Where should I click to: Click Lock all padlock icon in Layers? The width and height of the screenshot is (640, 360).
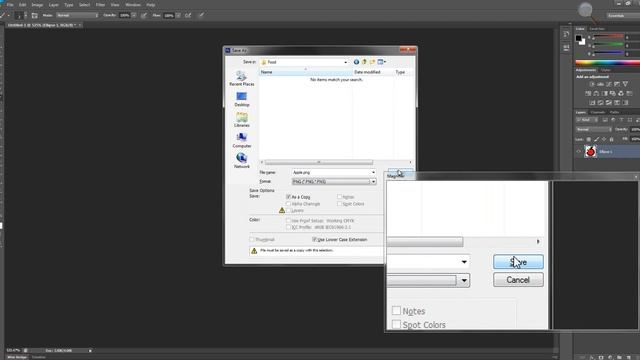[611, 139]
